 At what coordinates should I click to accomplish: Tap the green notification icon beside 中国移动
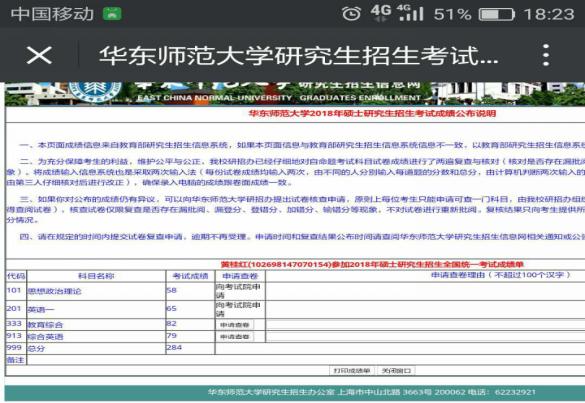112,14
